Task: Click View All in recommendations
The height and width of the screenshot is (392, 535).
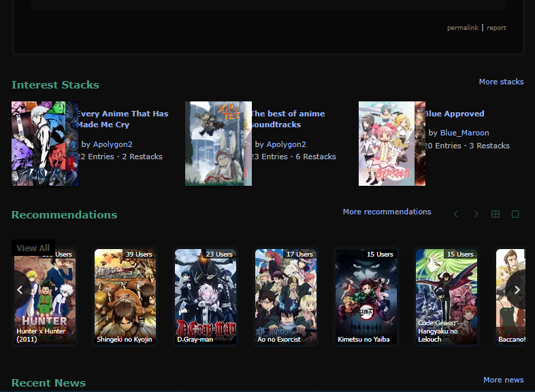Action: coord(33,248)
